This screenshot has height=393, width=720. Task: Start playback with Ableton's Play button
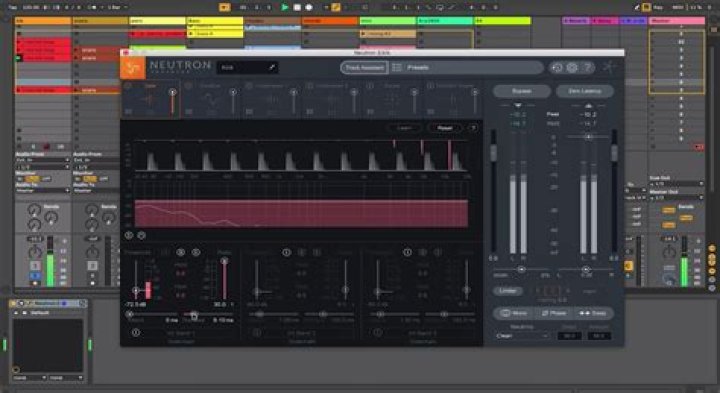coord(285,7)
